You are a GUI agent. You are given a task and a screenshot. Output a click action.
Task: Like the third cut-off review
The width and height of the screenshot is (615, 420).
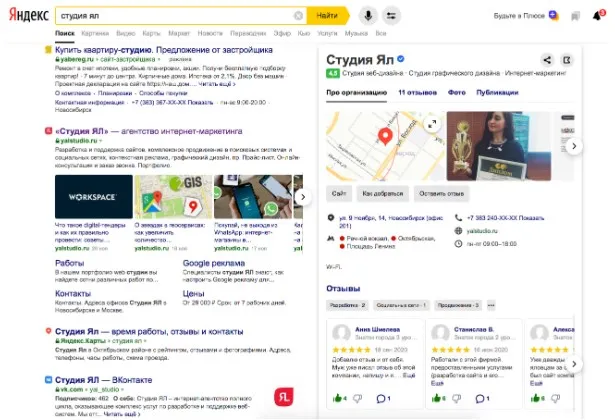[x=537, y=398]
